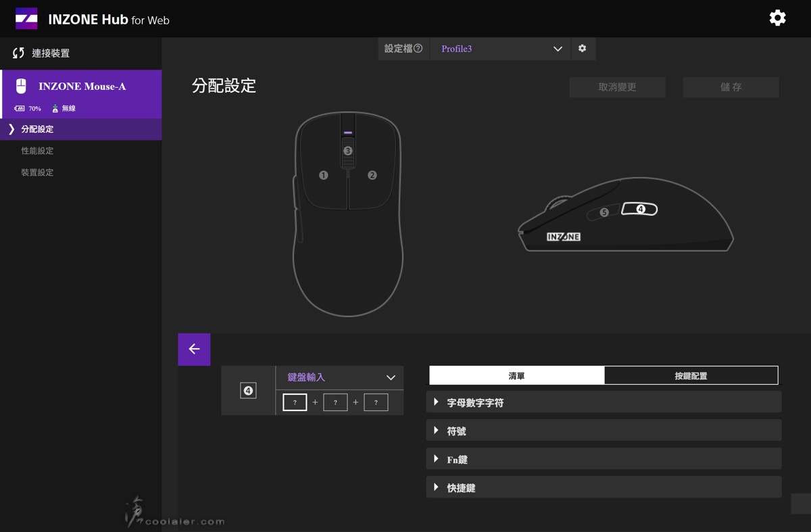Click the INZONE Hub logo icon
Image resolution: width=811 pixels, height=532 pixels.
click(26, 19)
